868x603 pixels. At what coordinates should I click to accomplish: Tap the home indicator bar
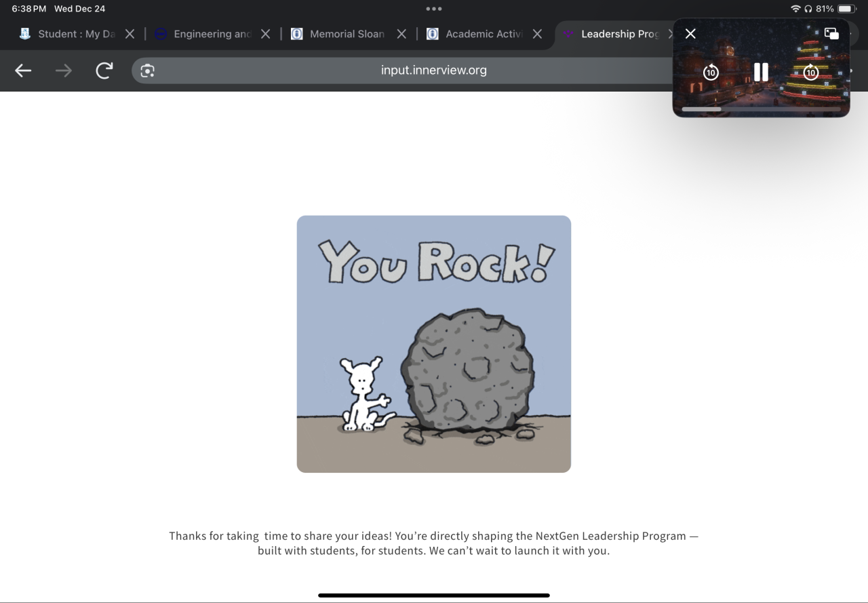434,596
